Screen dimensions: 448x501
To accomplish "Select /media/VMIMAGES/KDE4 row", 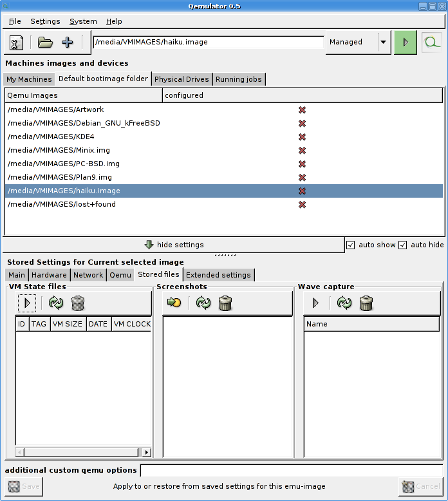I will (224, 137).
